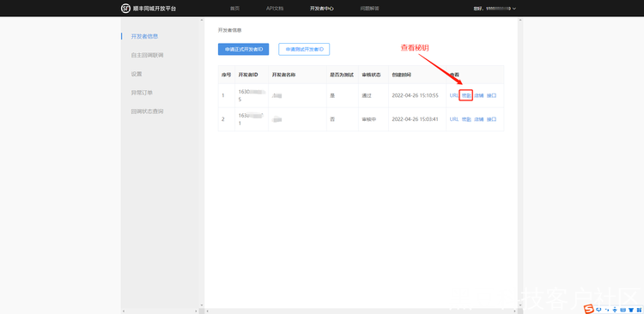The height and width of the screenshot is (314, 644).
Task: Click 申请正式开发者ID button
Action: (x=244, y=49)
